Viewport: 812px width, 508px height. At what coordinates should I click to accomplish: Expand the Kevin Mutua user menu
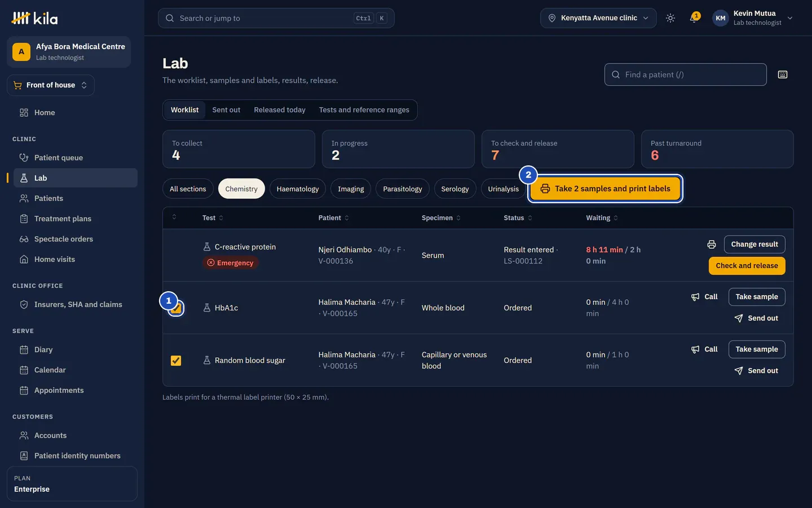point(753,18)
